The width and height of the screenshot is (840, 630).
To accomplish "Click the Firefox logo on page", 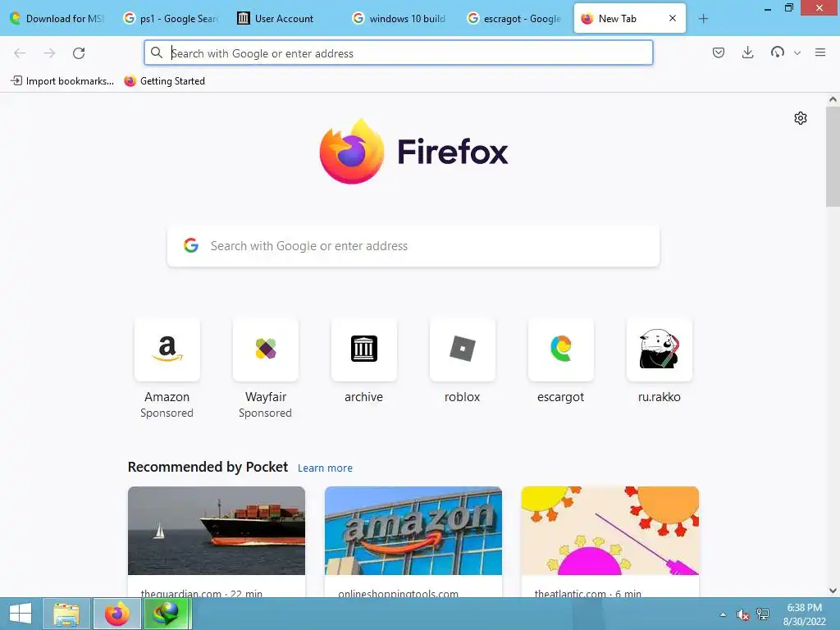I will point(413,152).
